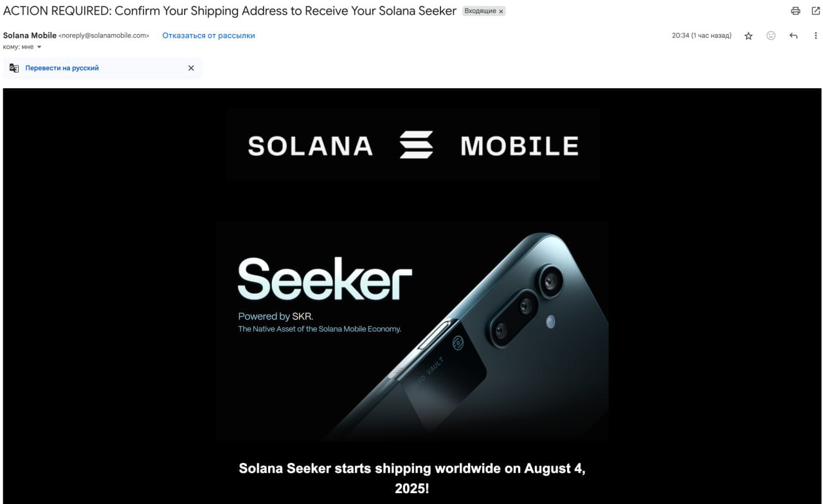The image size is (823, 504).
Task: Click Перевести на русский
Action: (x=62, y=68)
